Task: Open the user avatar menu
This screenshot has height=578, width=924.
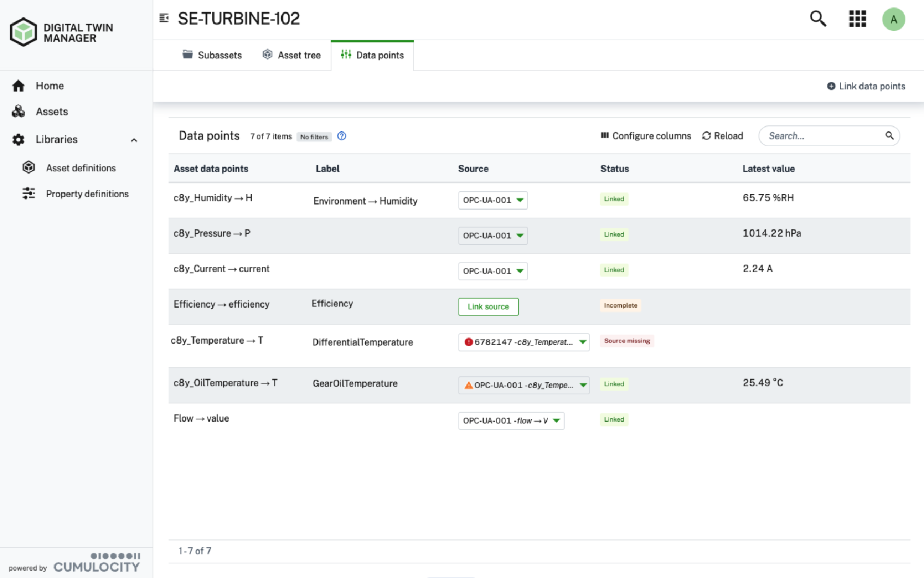Action: (893, 19)
